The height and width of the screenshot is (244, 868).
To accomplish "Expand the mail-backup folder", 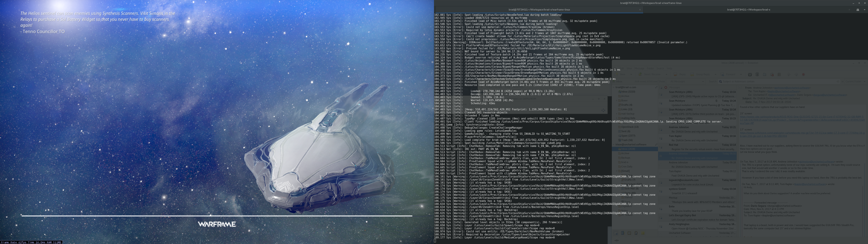I will click(617, 114).
